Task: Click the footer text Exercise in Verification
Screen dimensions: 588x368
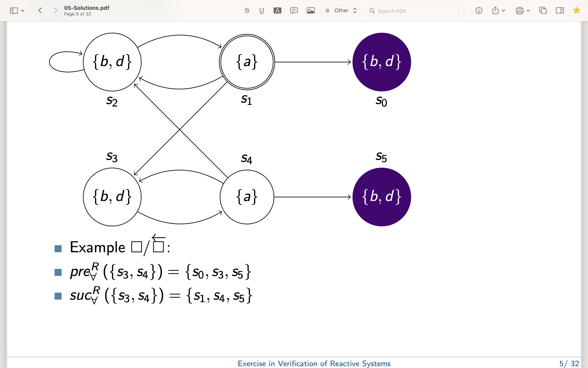Action: [x=314, y=363]
